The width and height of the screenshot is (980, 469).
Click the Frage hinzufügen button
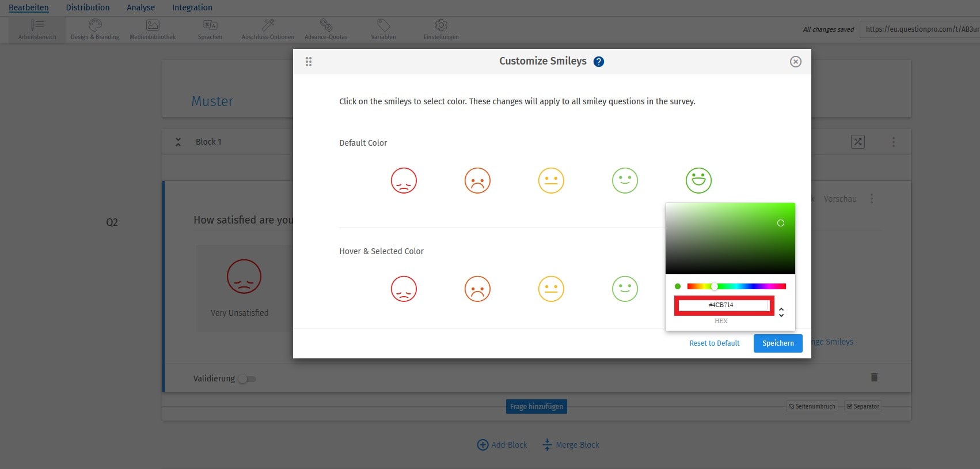pos(537,406)
